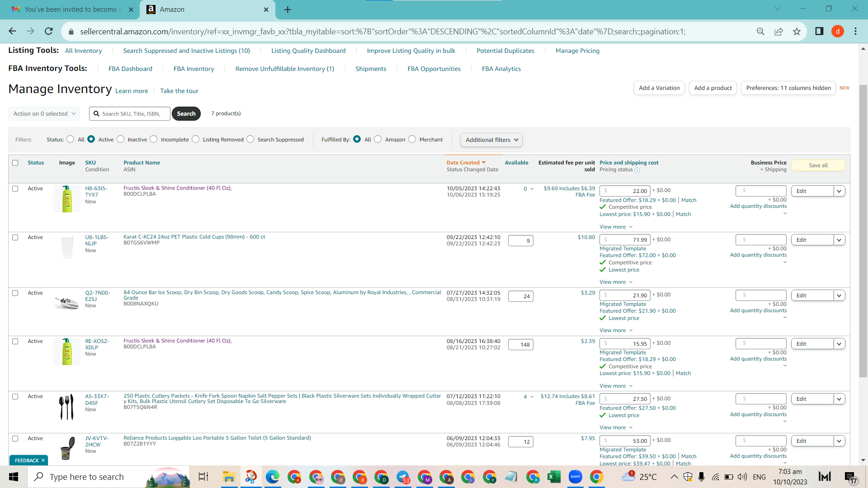Reload the Amazon Seller Central page
This screenshot has height=488, width=868.
(49, 31)
